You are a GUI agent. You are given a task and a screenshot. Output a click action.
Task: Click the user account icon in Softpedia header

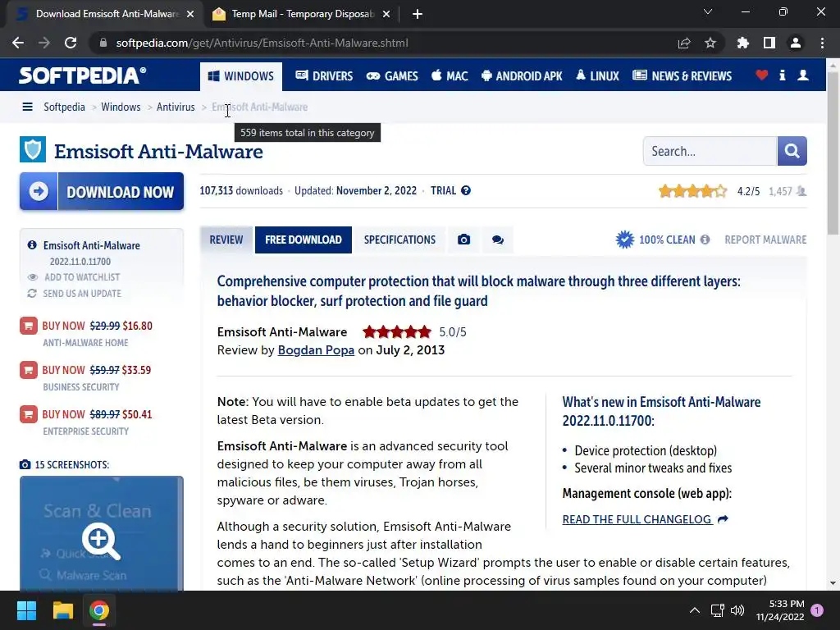[803, 75]
